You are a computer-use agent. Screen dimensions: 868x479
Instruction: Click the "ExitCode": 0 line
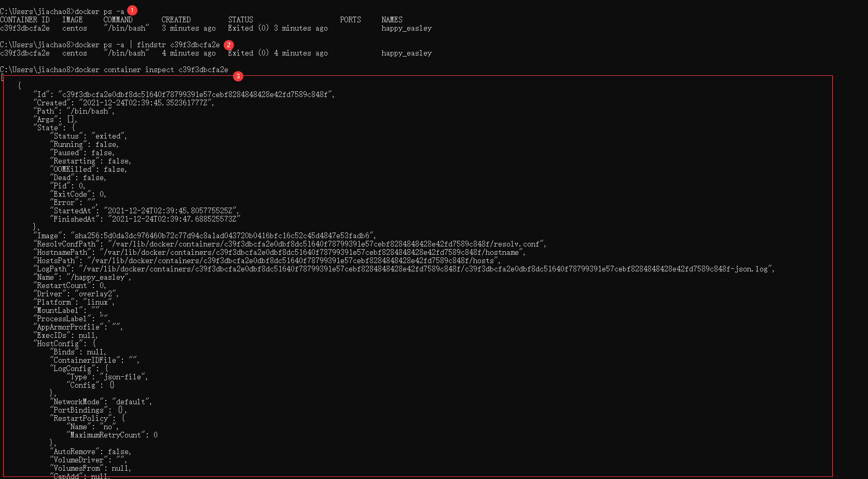(x=78, y=194)
